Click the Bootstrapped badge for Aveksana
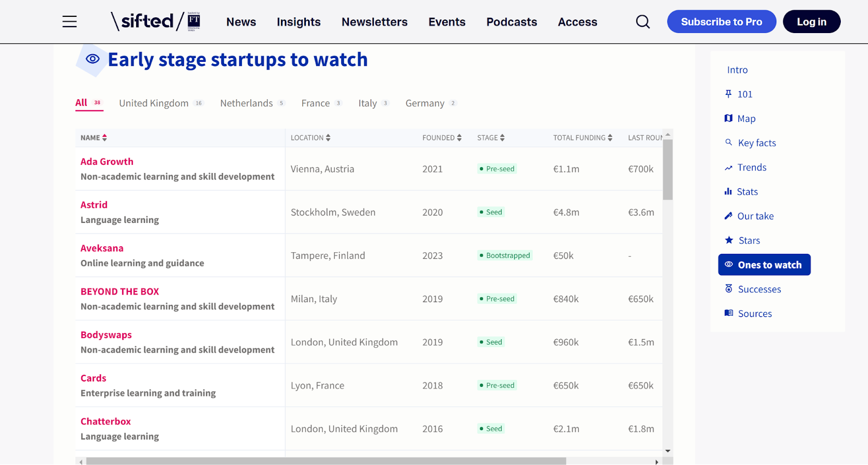868x465 pixels. coord(505,256)
